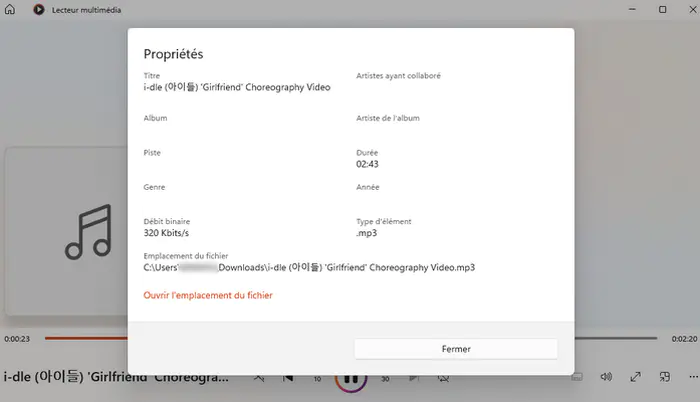700x402 pixels.
Task: Pause the current track
Action: [x=350, y=378]
